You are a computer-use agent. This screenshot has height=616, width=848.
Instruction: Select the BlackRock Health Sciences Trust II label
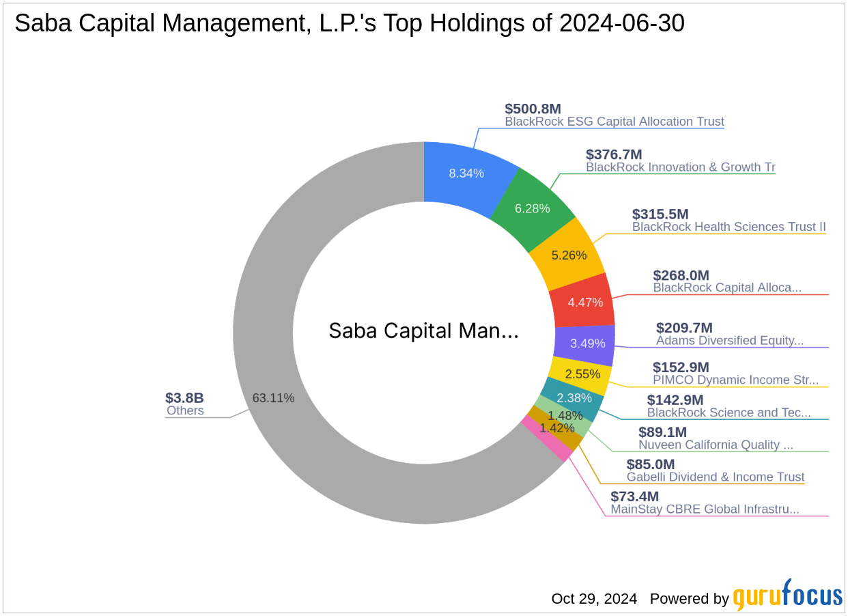tap(729, 227)
